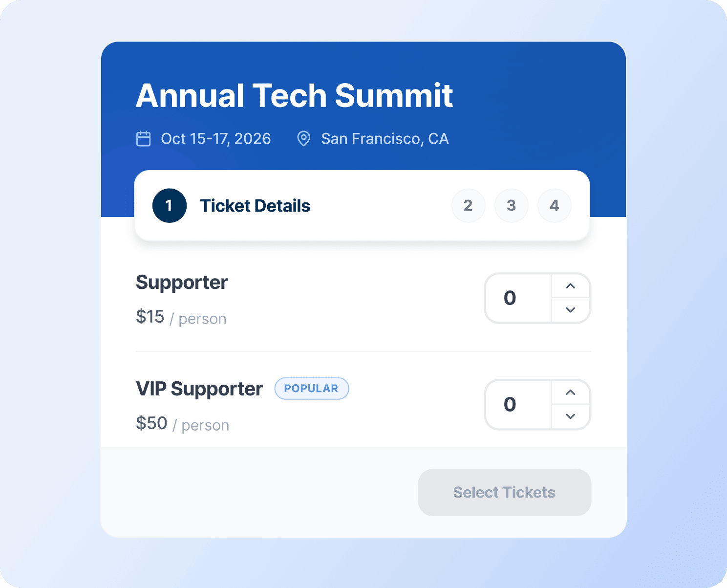Screen dimensions: 727x588
Task: Click the Oct 15-17, 2026 date text
Action: coord(215,139)
